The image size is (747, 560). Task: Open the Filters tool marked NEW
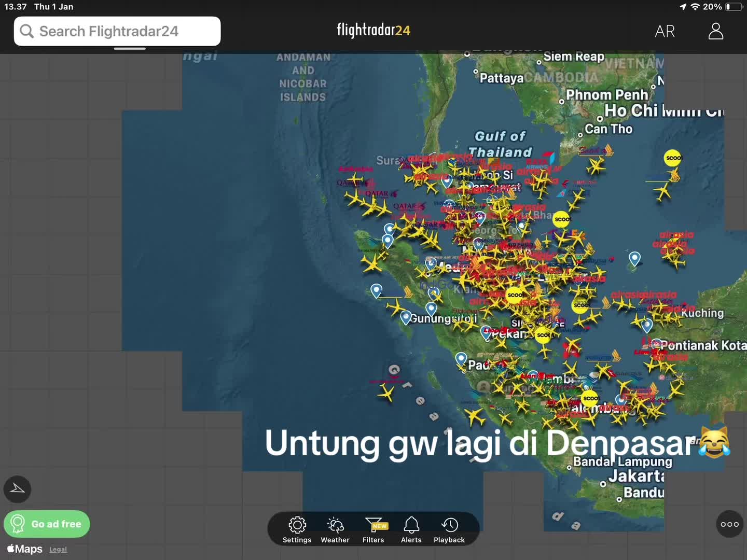(x=374, y=529)
